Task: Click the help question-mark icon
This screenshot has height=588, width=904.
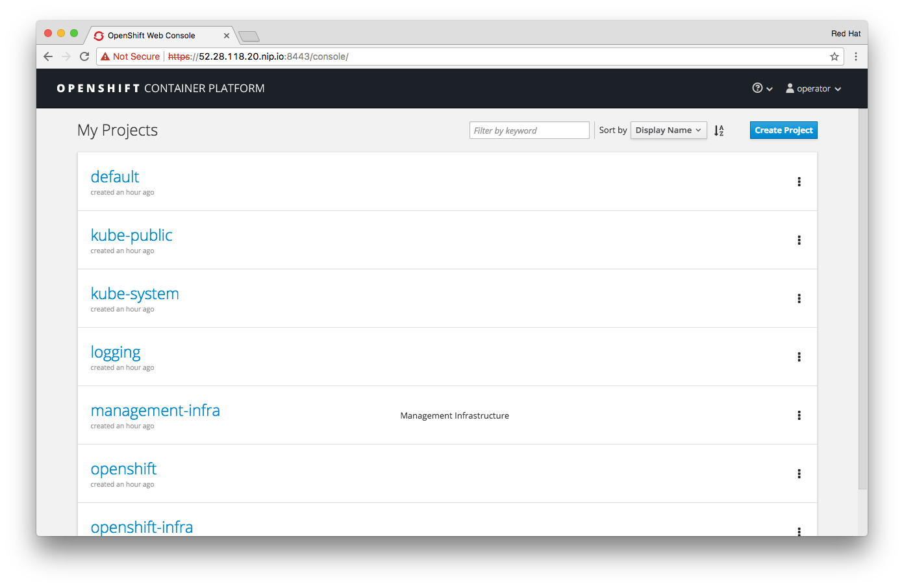Action: pyautogui.click(x=757, y=88)
